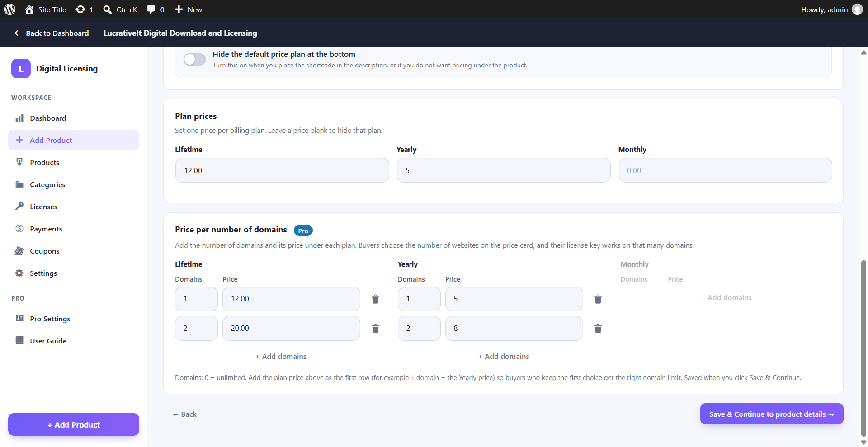Click Back to Dashboard link
868x447 pixels.
point(52,33)
